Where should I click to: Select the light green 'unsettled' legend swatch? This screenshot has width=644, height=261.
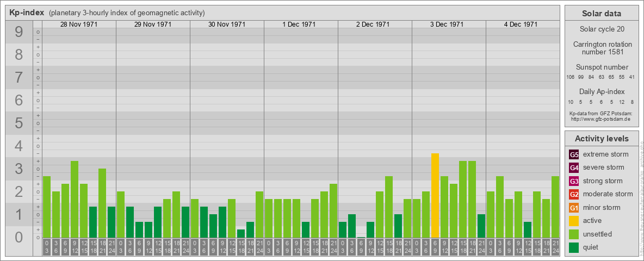tap(574, 234)
